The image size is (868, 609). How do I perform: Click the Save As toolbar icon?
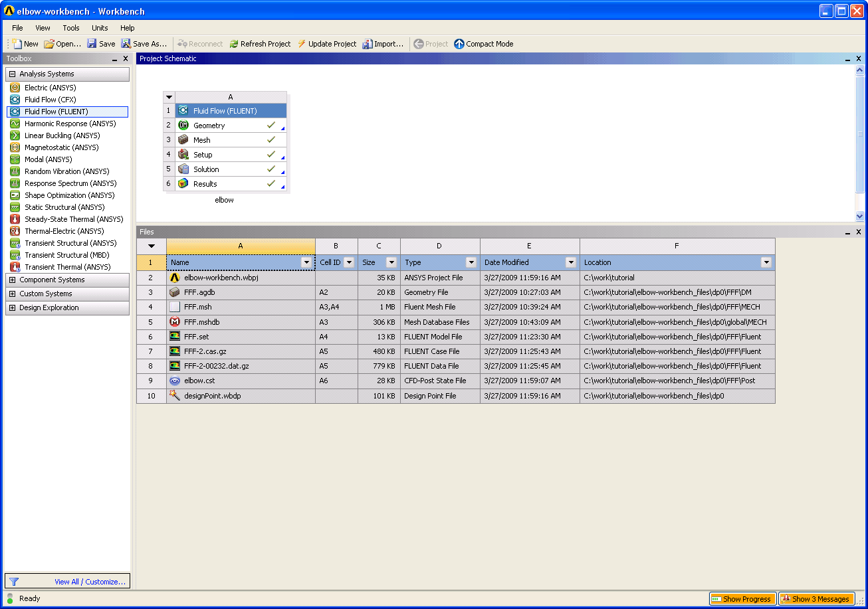pos(126,44)
